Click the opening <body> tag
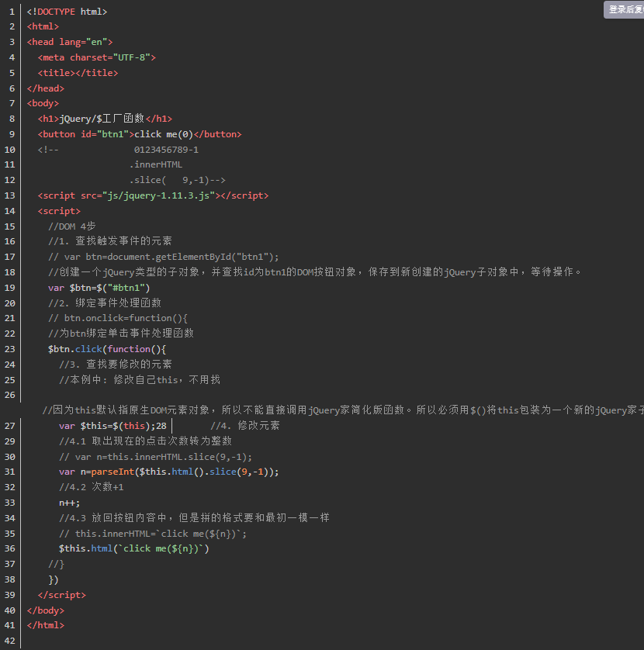This screenshot has width=644, height=650. pyautogui.click(x=43, y=103)
